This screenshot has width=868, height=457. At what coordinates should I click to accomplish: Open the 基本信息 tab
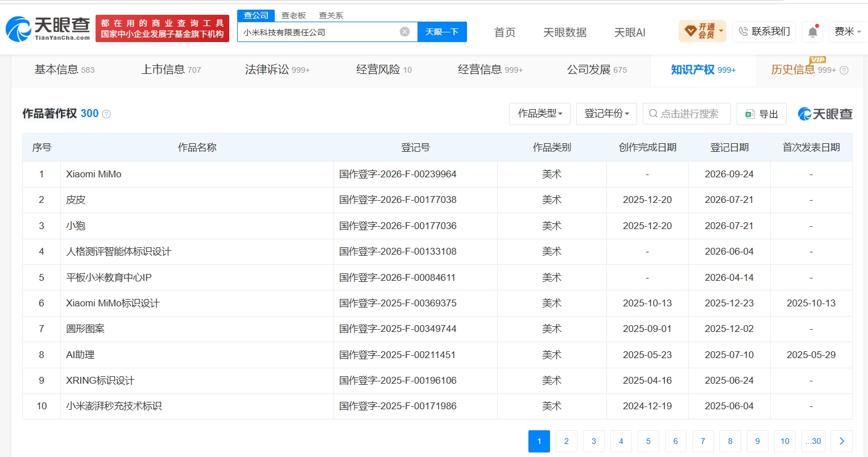(64, 70)
